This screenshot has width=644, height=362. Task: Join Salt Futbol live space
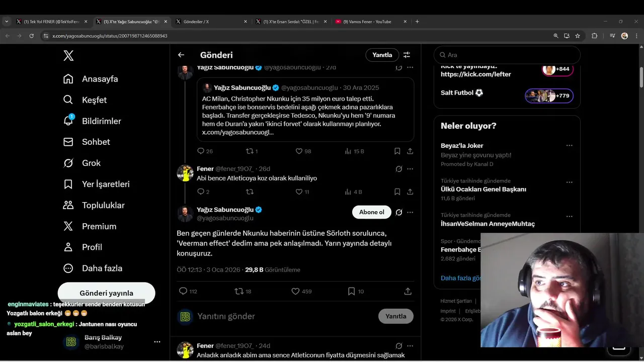pos(549,96)
